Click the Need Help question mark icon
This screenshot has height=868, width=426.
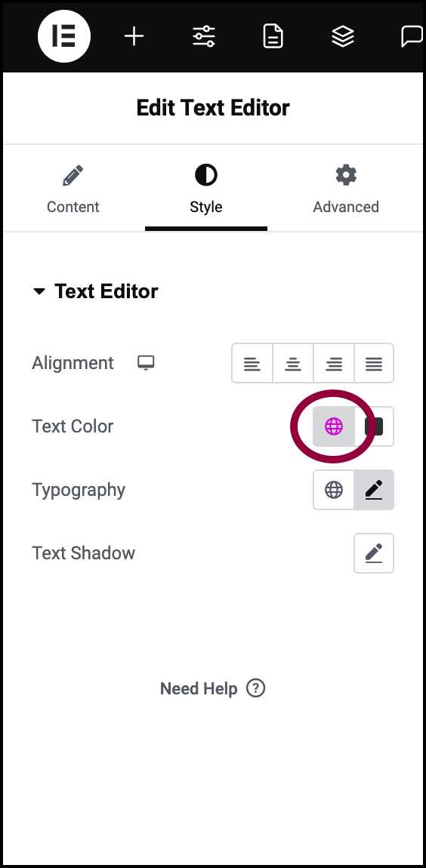pos(255,688)
